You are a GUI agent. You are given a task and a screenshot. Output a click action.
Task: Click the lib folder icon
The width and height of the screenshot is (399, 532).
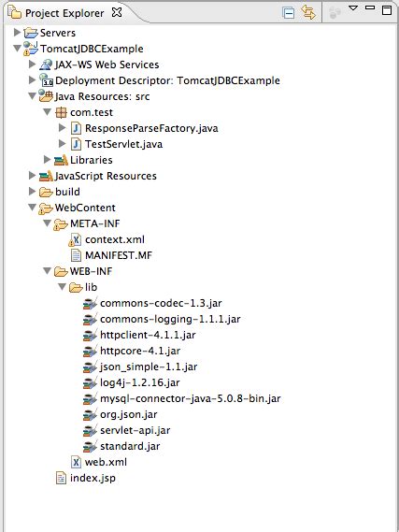(76, 287)
